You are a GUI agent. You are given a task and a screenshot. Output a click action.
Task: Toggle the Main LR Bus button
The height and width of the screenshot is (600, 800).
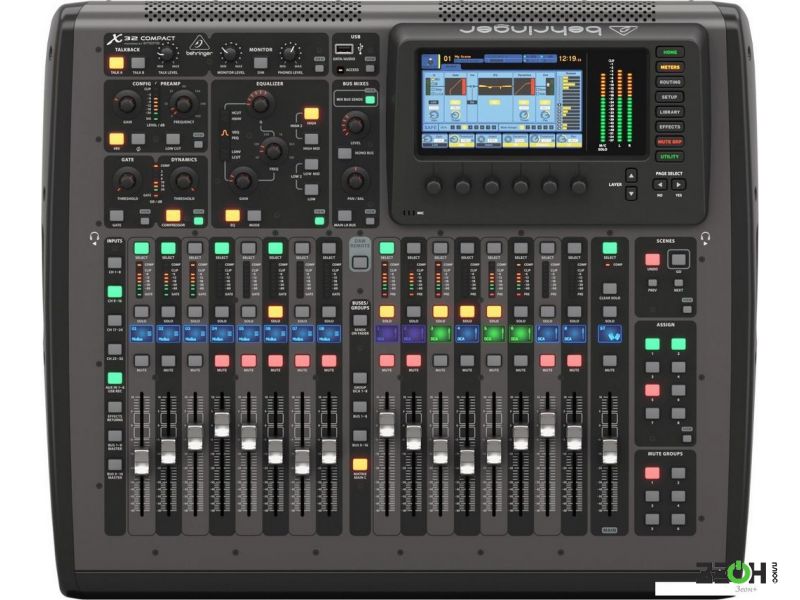coord(344,215)
